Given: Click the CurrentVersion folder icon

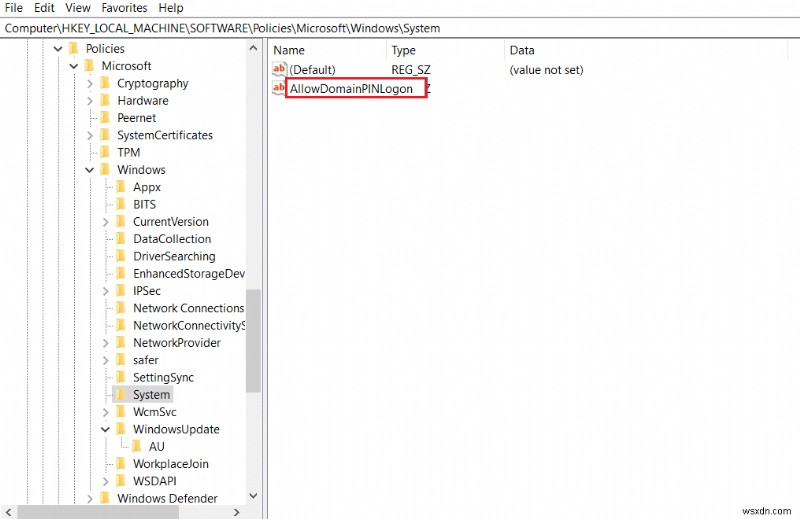Looking at the screenshot, I should point(121,221).
